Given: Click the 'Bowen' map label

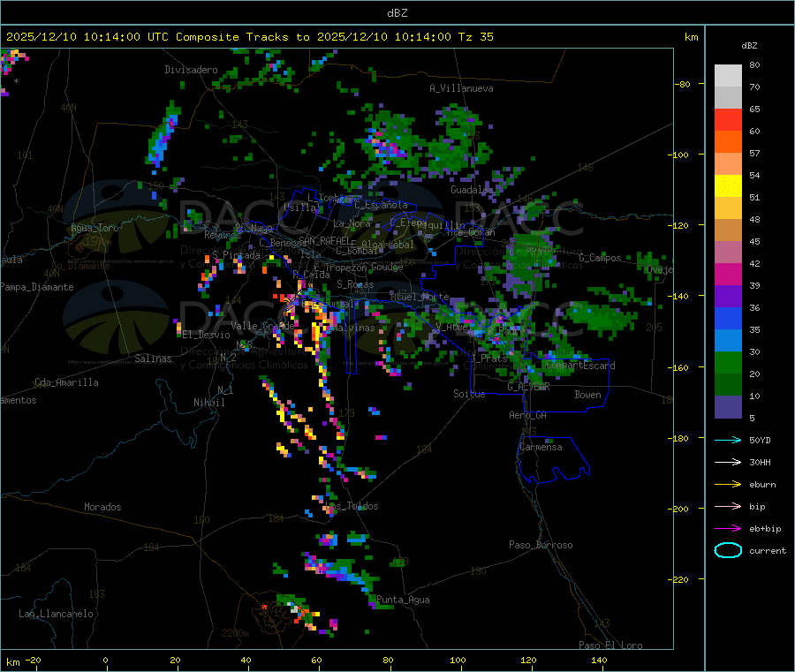Looking at the screenshot, I should pyautogui.click(x=587, y=395).
